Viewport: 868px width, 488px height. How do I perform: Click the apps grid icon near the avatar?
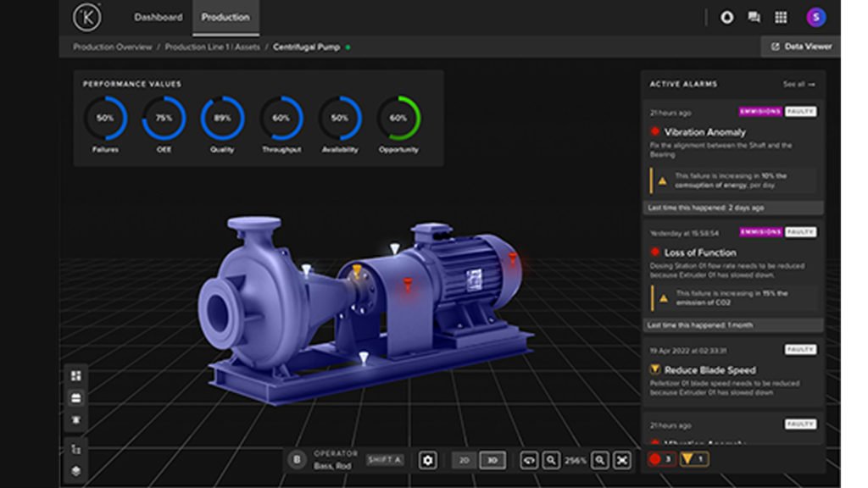coord(780,16)
